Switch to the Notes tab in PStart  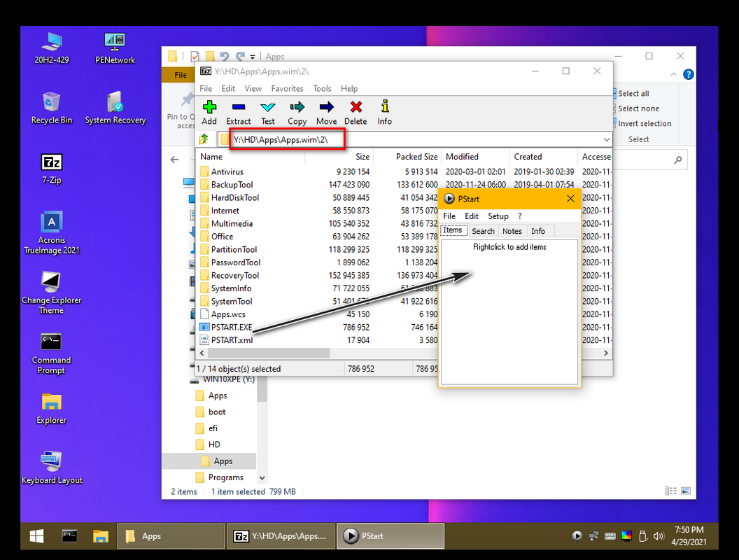[512, 231]
